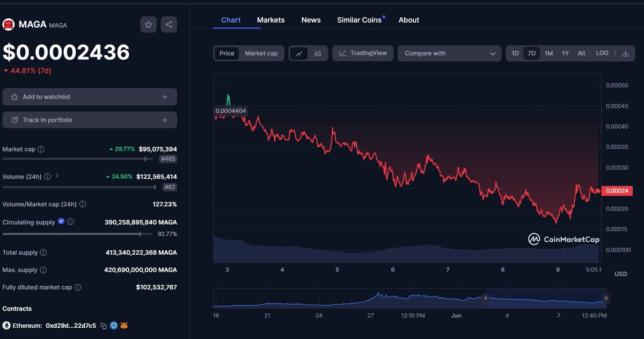Click plus icon on Add to watchlist
644x339 pixels.
165,97
